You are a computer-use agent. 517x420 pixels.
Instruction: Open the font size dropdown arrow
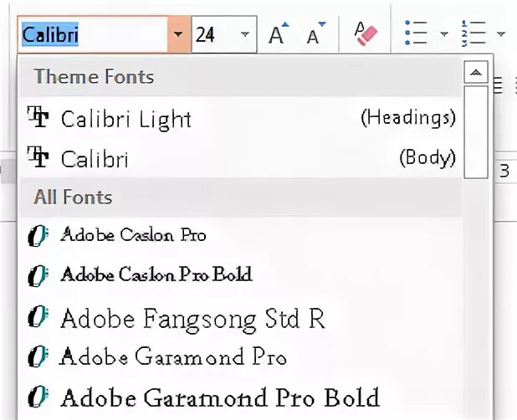245,34
